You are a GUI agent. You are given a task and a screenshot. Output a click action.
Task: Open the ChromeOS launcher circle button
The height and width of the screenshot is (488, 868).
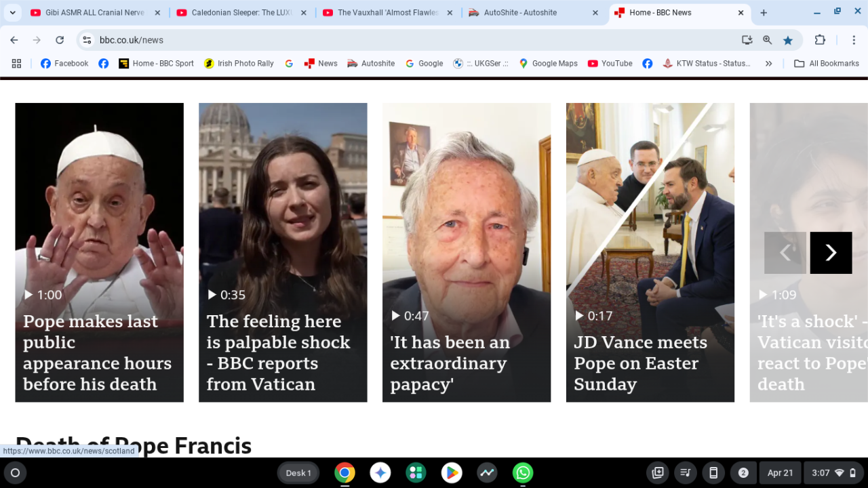pos(16,473)
